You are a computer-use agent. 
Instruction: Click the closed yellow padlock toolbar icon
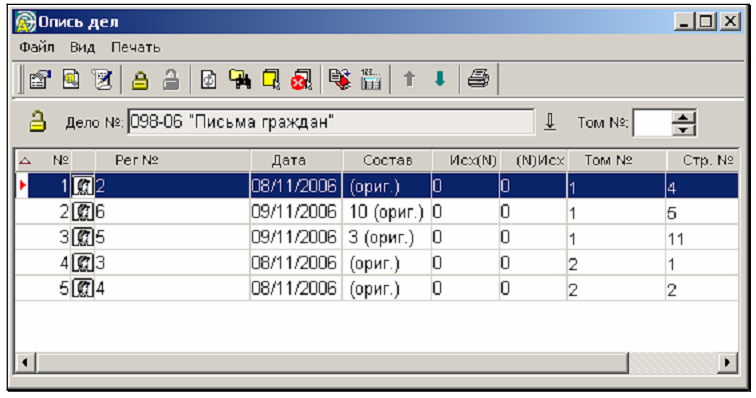coord(140,80)
